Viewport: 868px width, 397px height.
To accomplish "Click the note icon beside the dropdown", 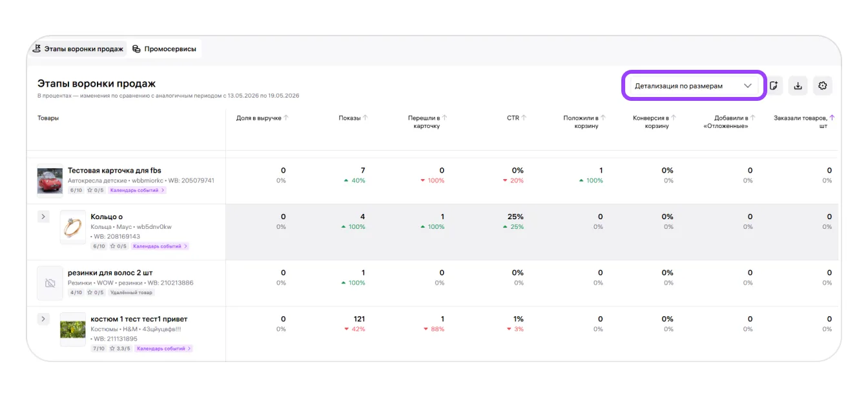I will coord(774,86).
